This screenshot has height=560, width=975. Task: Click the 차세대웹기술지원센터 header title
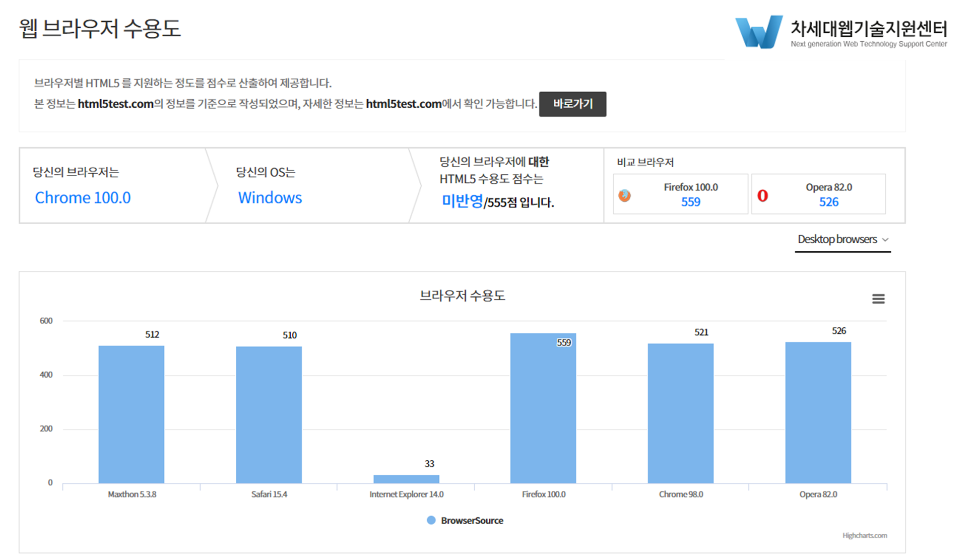pos(868,28)
